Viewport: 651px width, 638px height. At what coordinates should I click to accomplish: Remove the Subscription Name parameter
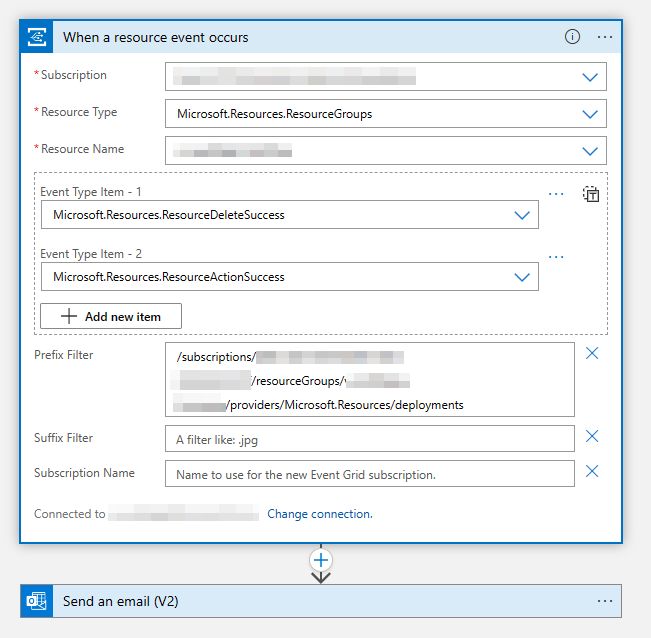[x=592, y=471]
